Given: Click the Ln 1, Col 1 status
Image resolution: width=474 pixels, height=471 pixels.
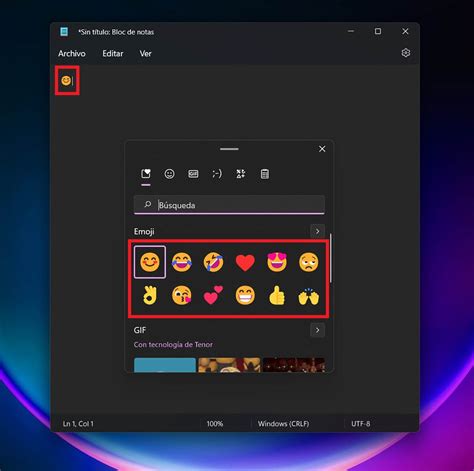Looking at the screenshot, I should (x=78, y=424).
